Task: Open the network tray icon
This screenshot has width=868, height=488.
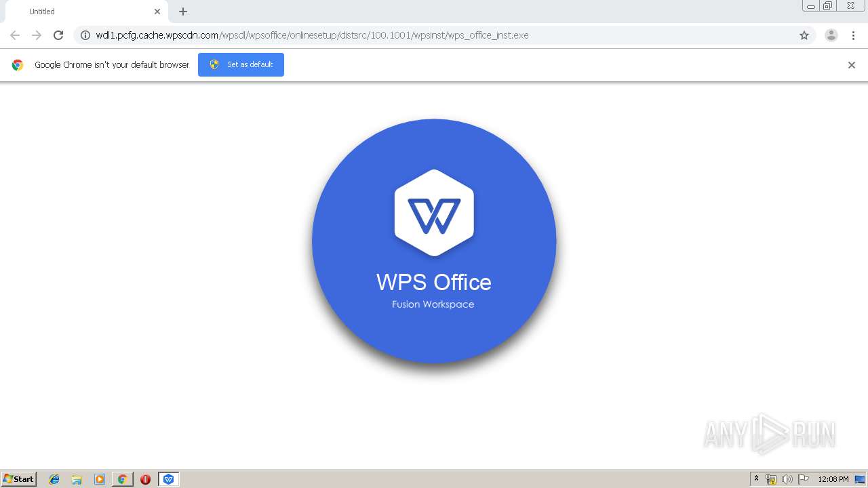Action: tap(771, 479)
